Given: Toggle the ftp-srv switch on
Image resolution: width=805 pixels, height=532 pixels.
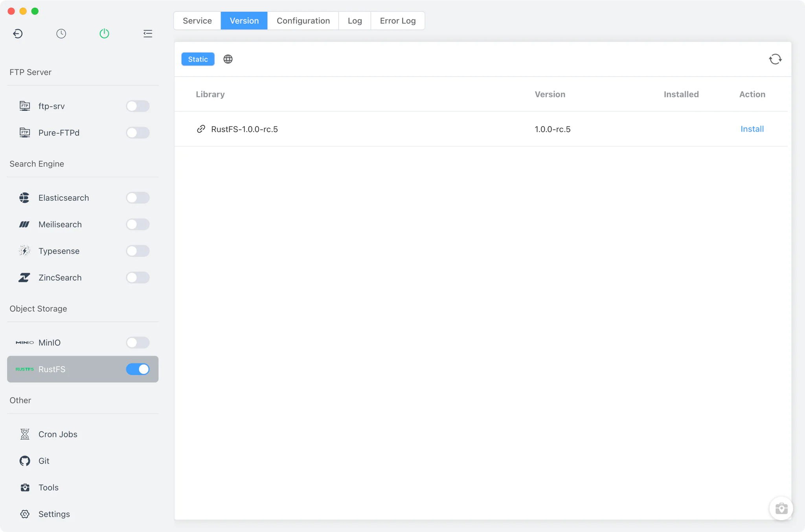Looking at the screenshot, I should pyautogui.click(x=138, y=106).
